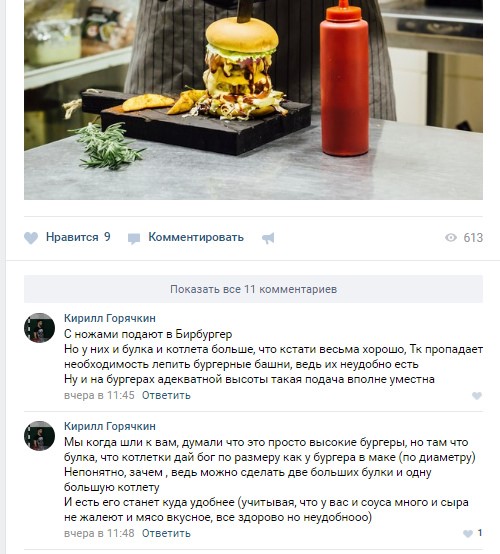
Task: Open the burger photo
Action: click(x=253, y=100)
